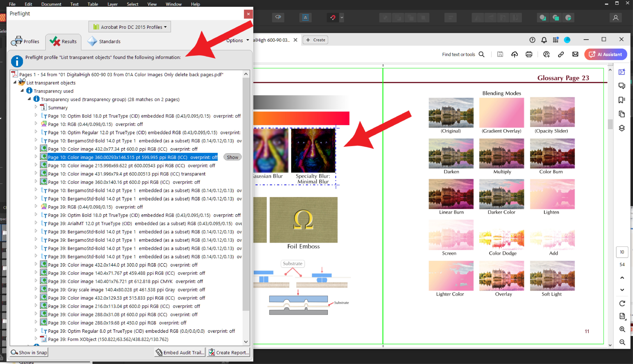The height and width of the screenshot is (364, 633).
Task: Go to previous page with up chevron
Action: click(x=622, y=278)
